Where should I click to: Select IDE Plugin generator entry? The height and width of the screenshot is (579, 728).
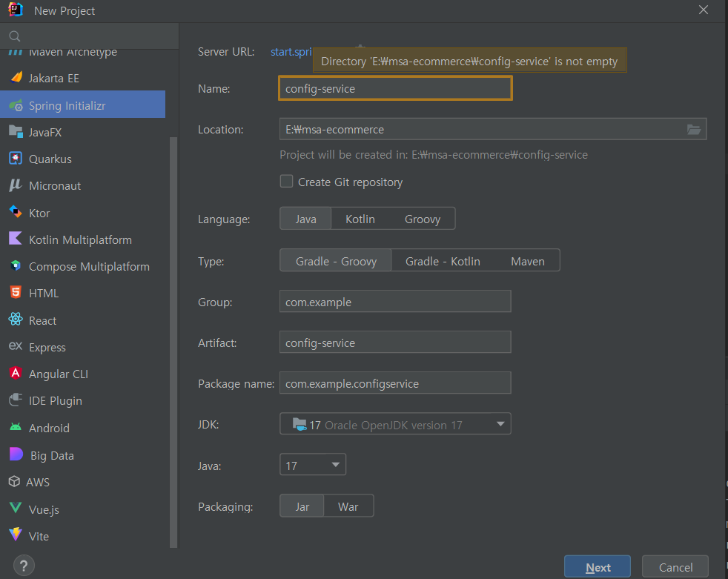pos(82,400)
